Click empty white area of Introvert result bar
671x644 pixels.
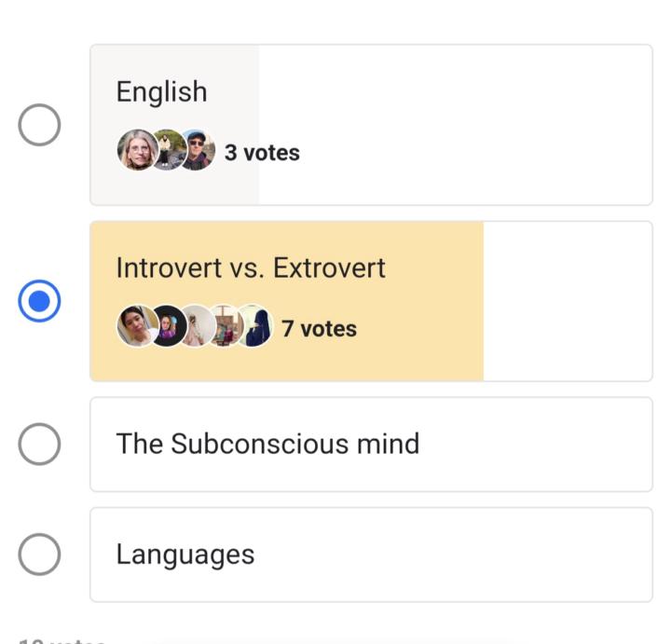click(567, 301)
